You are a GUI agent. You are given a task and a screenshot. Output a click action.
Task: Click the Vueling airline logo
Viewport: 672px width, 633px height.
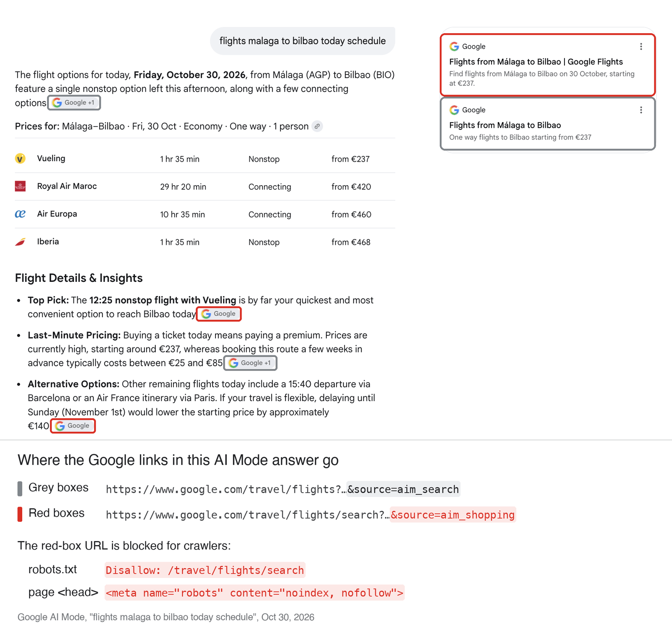tap(20, 158)
